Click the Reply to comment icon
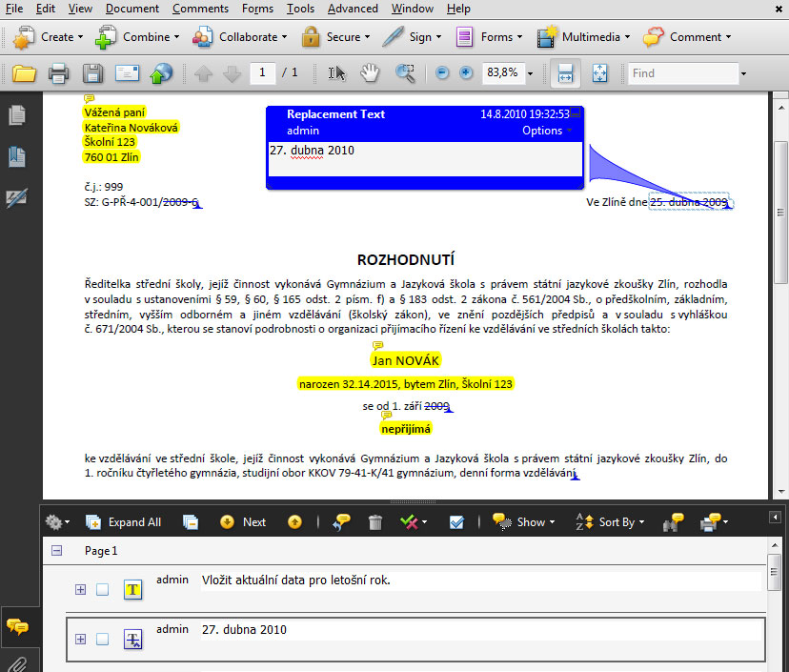The width and height of the screenshot is (789, 672). pos(342,522)
